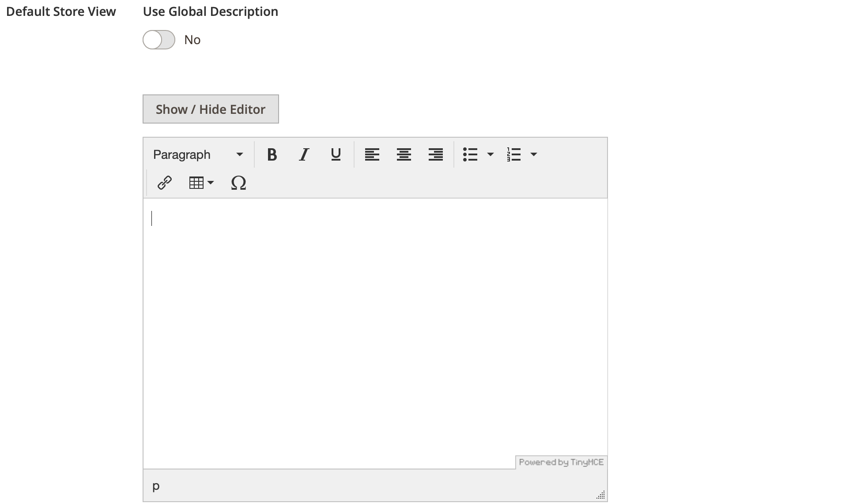The height and width of the screenshot is (503, 868).
Task: Insert a special character (Omega)
Action: (x=238, y=183)
